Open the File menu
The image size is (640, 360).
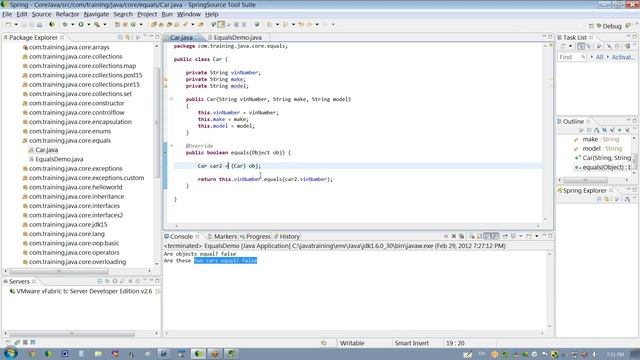pos(7,14)
